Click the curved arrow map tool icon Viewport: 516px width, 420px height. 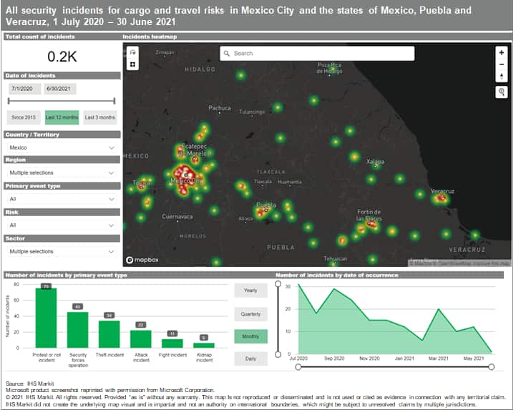click(132, 53)
